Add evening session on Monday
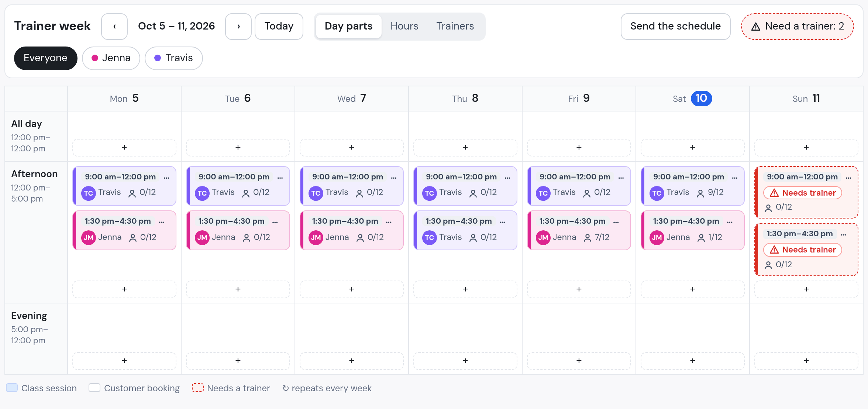 coord(124,361)
